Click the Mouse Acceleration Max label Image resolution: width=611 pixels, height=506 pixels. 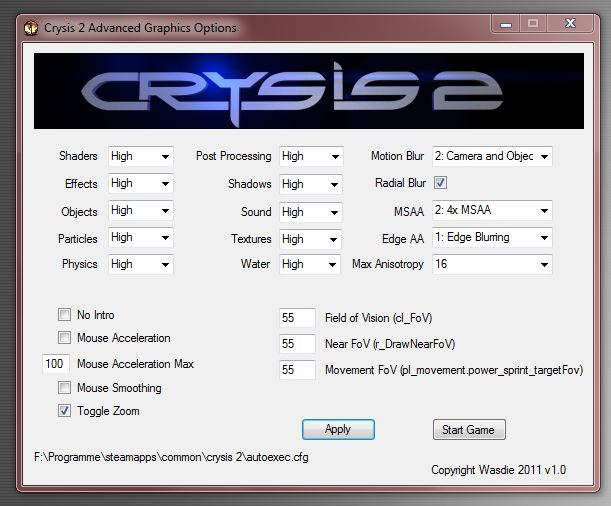coord(135,364)
